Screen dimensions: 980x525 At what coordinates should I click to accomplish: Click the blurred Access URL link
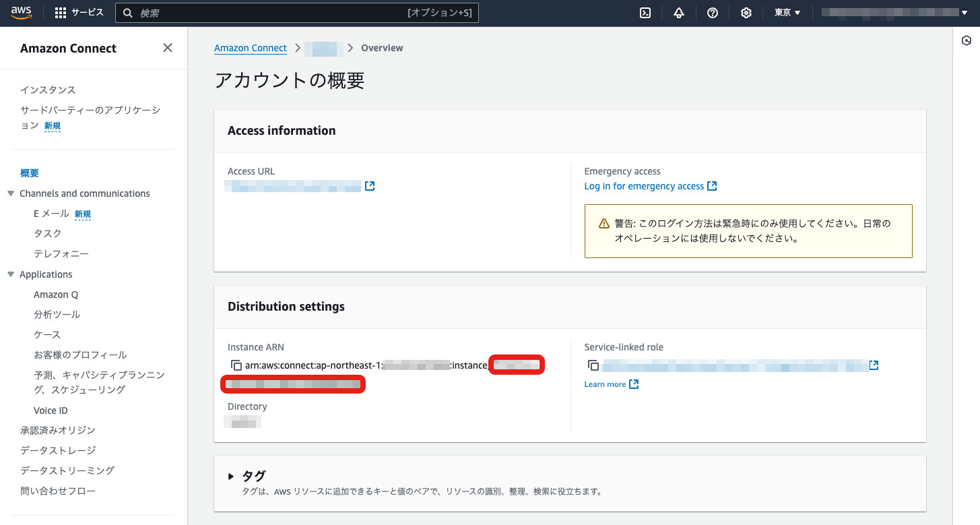pyautogui.click(x=294, y=187)
